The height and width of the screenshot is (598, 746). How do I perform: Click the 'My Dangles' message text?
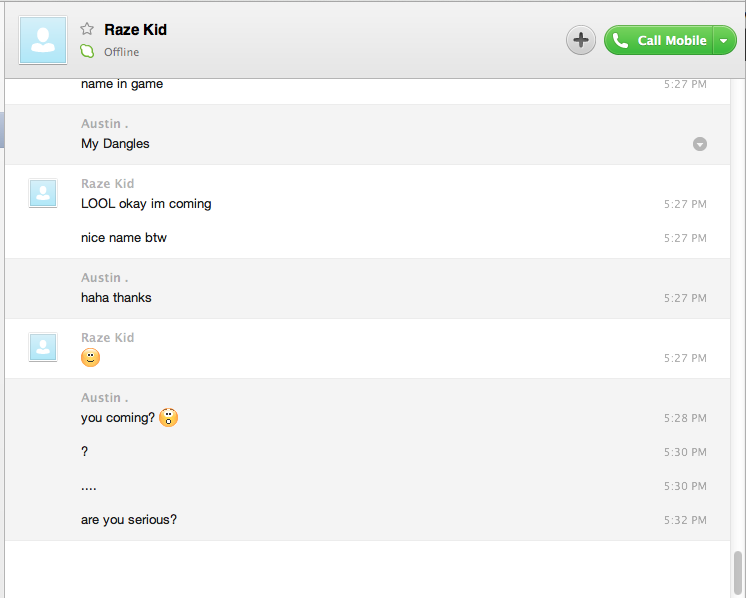[115, 144]
